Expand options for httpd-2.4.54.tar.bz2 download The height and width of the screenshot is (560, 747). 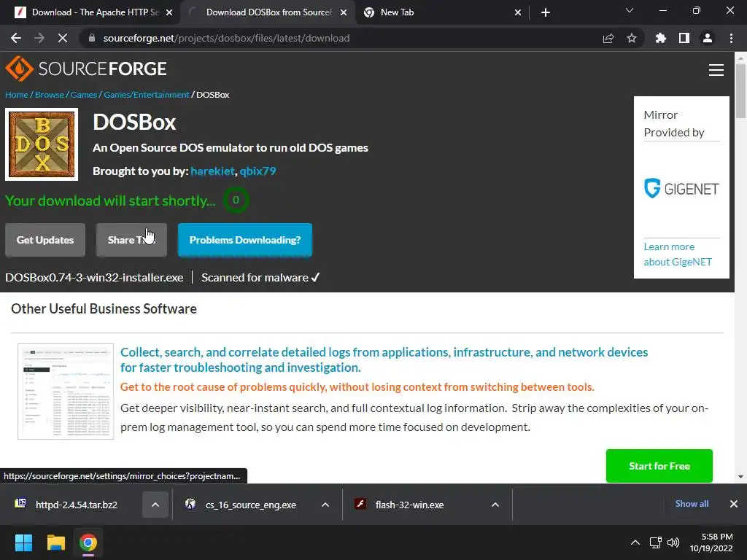(155, 505)
